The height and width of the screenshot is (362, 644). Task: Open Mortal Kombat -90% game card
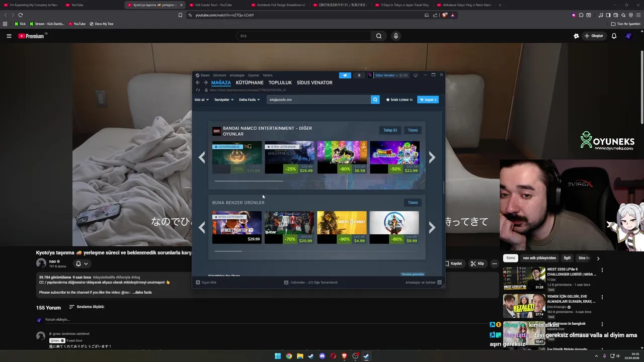pyautogui.click(x=342, y=227)
